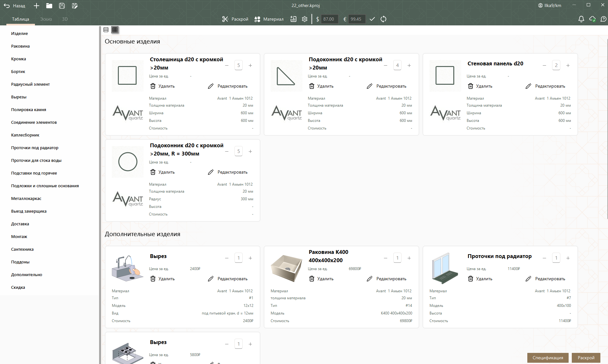Click the dollar rate input field

click(x=329, y=19)
